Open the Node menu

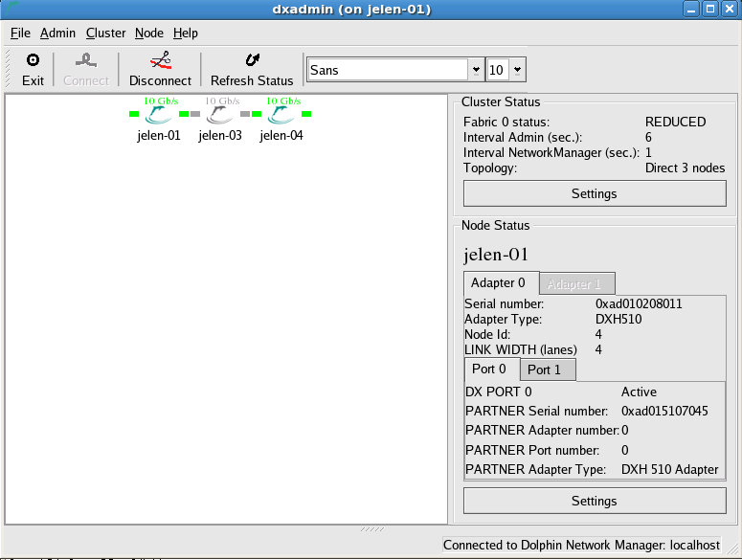pos(149,34)
